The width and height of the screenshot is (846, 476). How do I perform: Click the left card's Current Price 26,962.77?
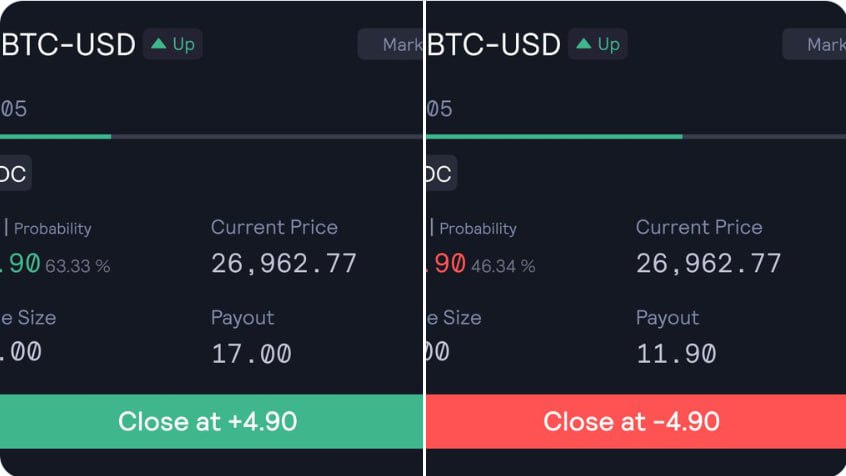coord(284,264)
